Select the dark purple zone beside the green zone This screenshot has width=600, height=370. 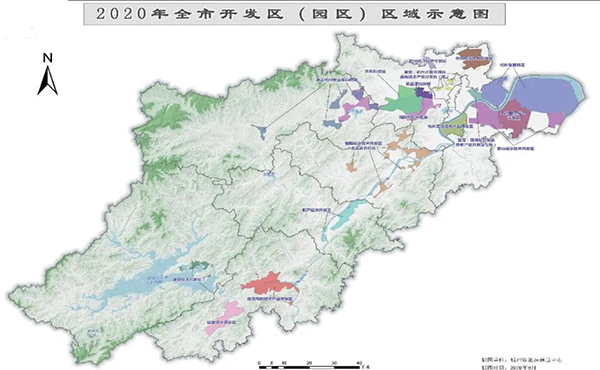click(423, 93)
